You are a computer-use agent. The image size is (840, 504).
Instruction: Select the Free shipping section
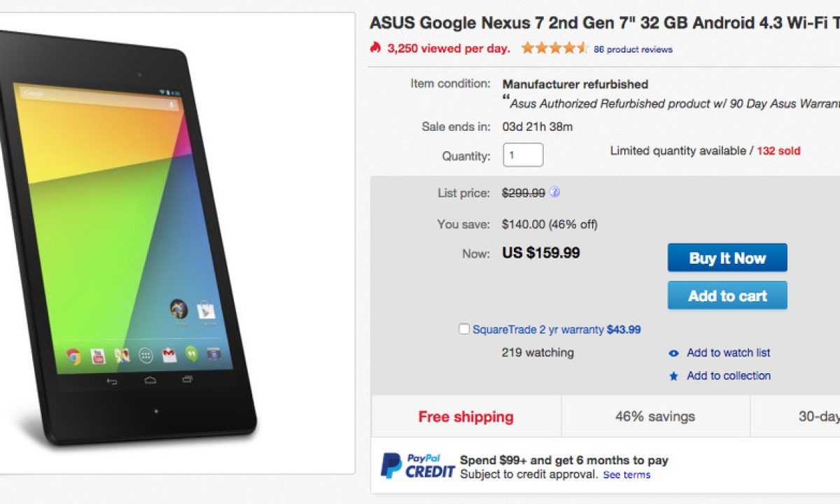(x=465, y=416)
